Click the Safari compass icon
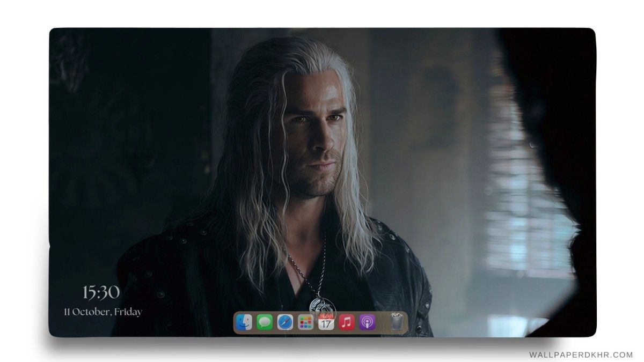644x362 pixels. click(284, 322)
